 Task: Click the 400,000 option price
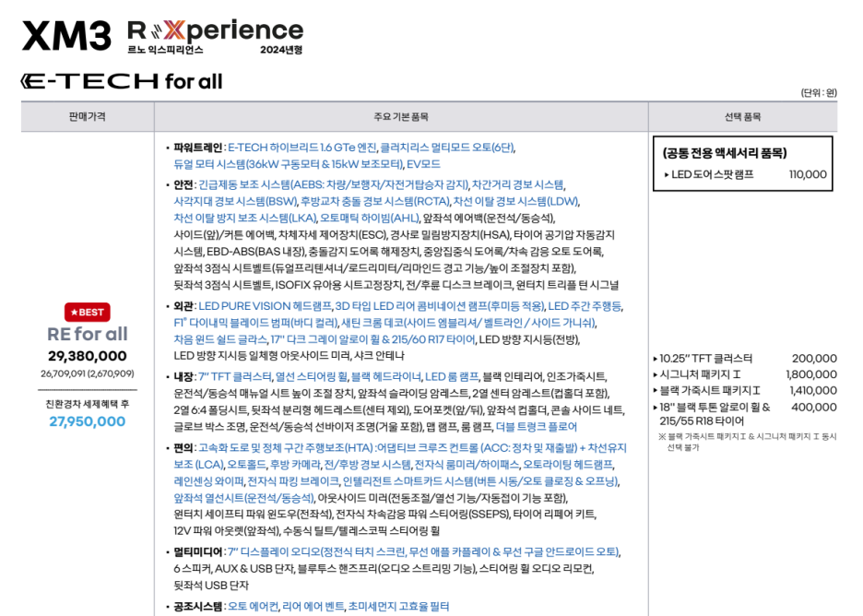click(x=814, y=408)
